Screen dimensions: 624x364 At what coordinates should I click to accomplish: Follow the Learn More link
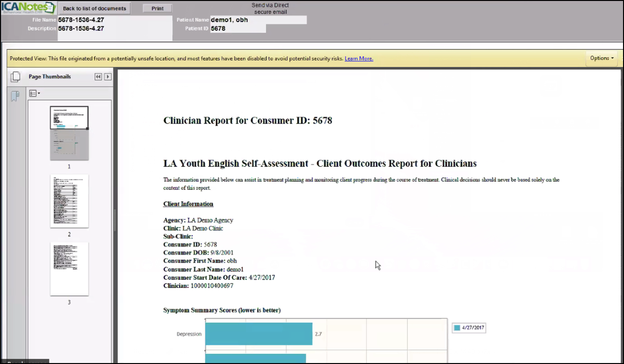pos(359,59)
